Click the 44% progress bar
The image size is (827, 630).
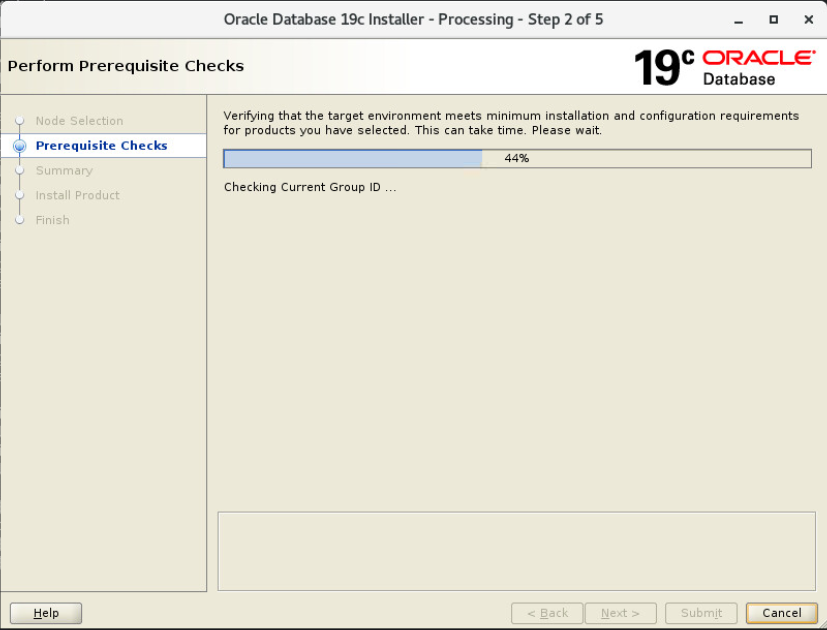[x=517, y=158]
